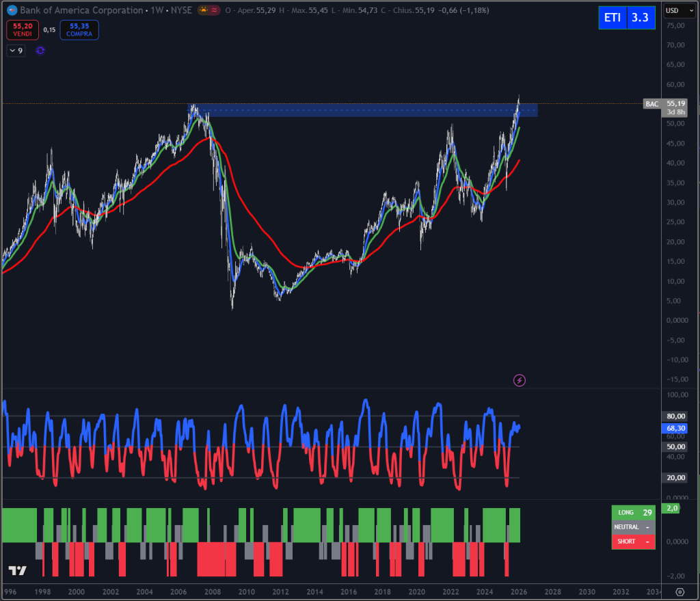Image resolution: width=700 pixels, height=601 pixels.
Task: Click the market status sun icon in header
Action: pyautogui.click(x=202, y=10)
